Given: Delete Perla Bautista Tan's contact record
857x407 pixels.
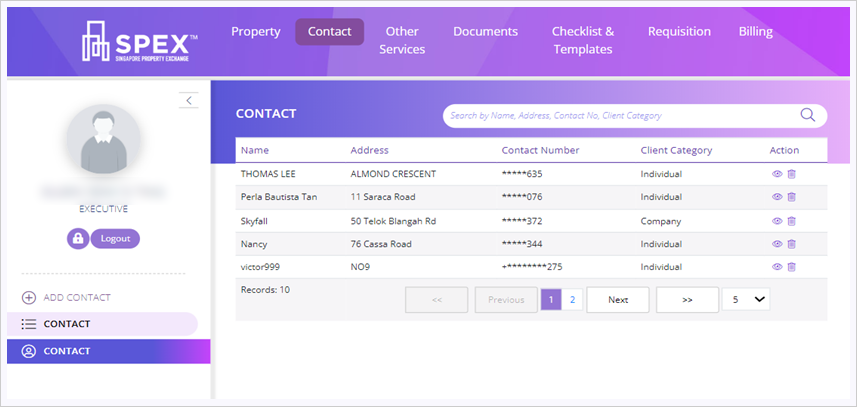Looking at the screenshot, I should click(x=792, y=197).
